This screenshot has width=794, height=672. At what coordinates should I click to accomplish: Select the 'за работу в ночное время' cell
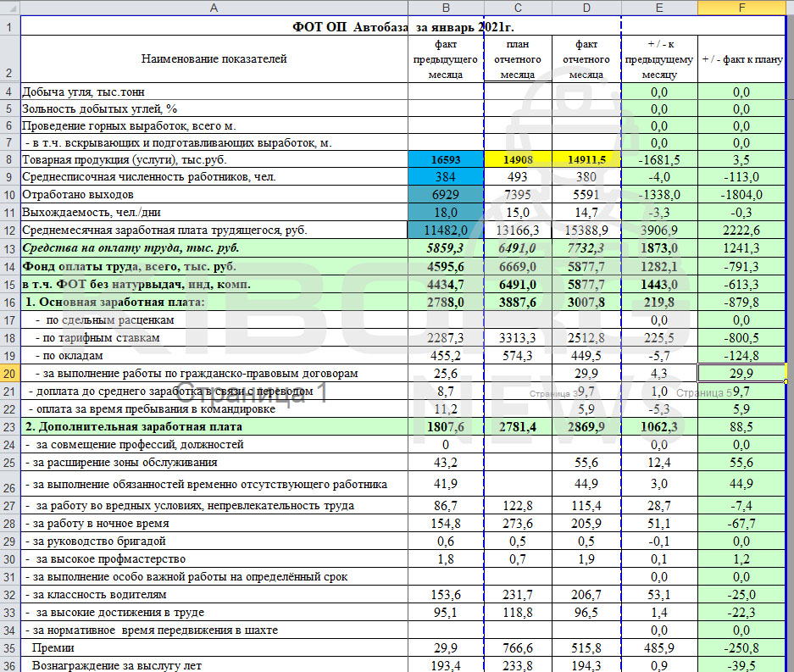click(214, 523)
